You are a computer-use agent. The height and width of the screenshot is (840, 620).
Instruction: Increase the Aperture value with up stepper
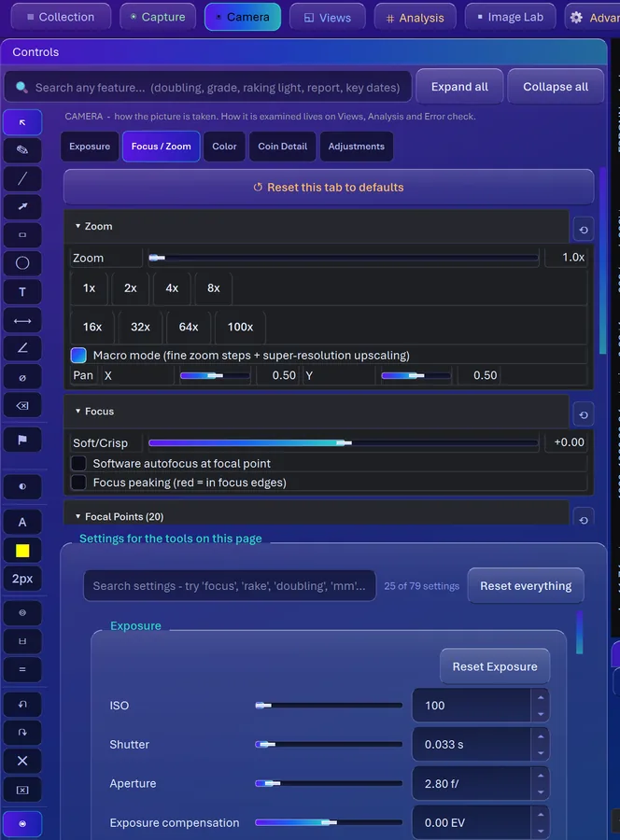tap(540, 776)
